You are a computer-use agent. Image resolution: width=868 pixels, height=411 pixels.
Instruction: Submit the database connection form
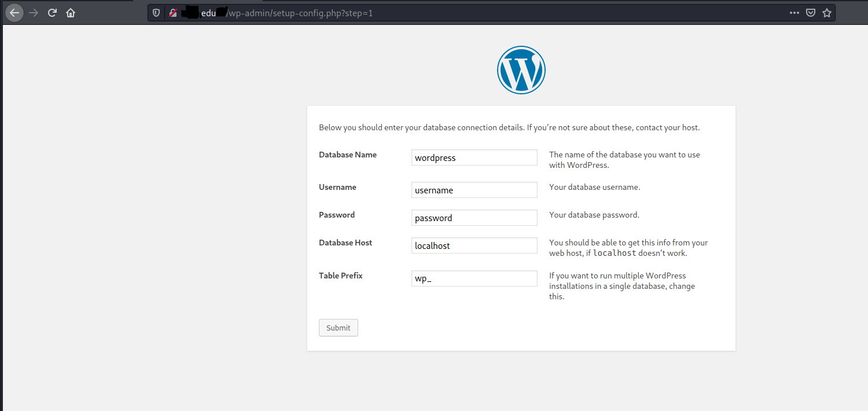point(339,328)
